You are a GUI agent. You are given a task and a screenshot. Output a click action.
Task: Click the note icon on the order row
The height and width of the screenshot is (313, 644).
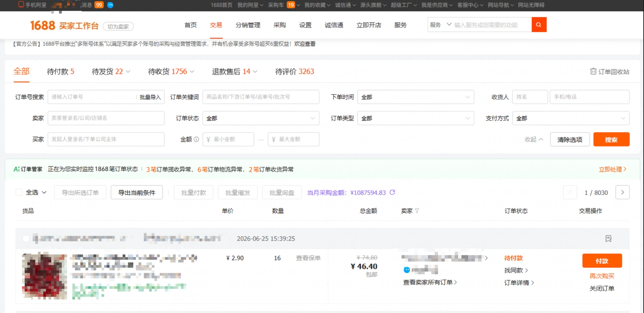608,239
